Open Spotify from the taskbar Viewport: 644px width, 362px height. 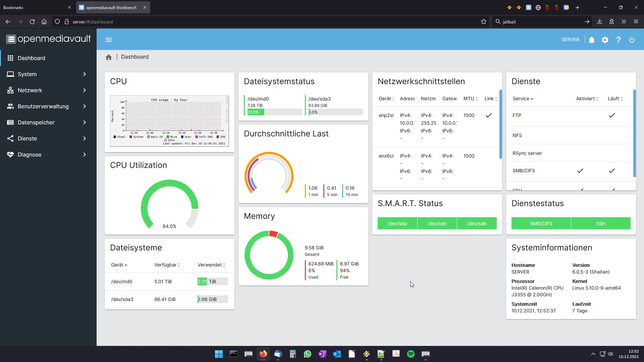[411, 354]
